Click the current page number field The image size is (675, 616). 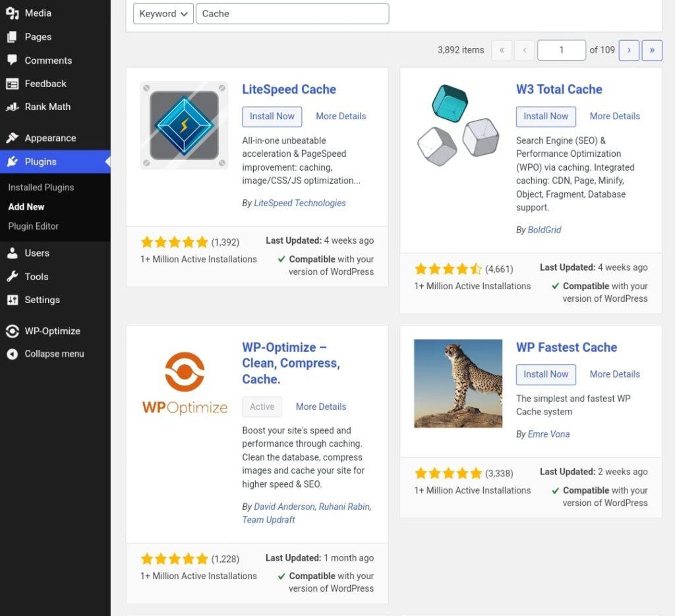(562, 50)
